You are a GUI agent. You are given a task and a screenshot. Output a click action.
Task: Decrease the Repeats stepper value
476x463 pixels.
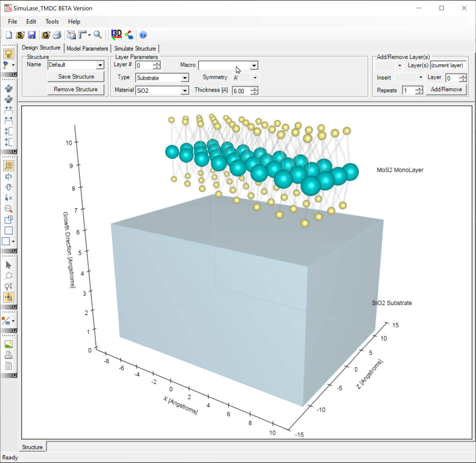[x=419, y=92]
